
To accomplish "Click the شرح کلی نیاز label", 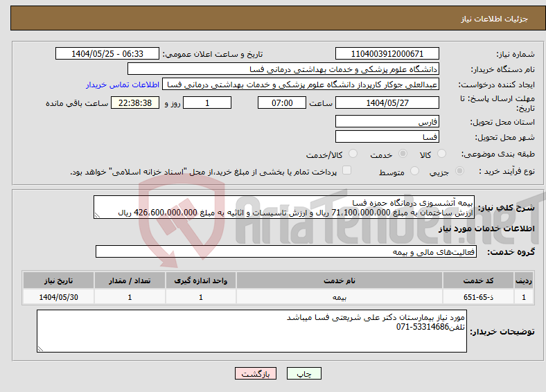I will click(x=506, y=208).
